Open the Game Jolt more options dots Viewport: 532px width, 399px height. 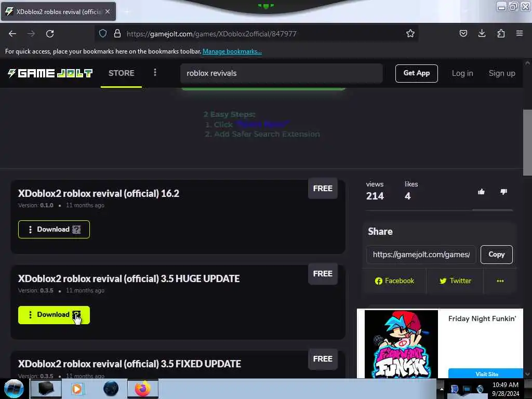[155, 72]
